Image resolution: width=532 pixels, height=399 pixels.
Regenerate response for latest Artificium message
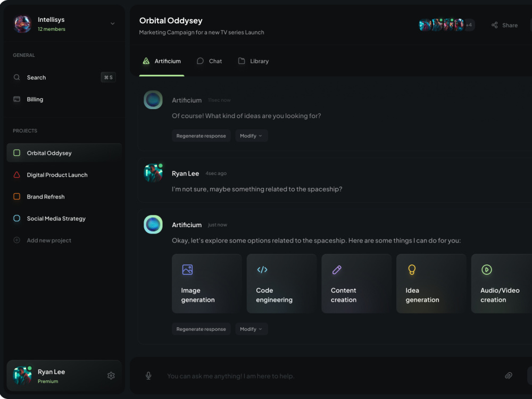click(201, 329)
